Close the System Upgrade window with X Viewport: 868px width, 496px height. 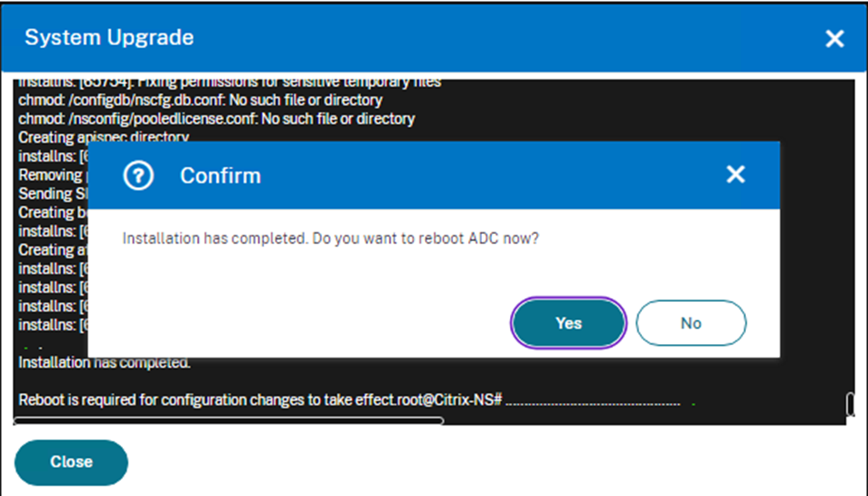point(835,38)
